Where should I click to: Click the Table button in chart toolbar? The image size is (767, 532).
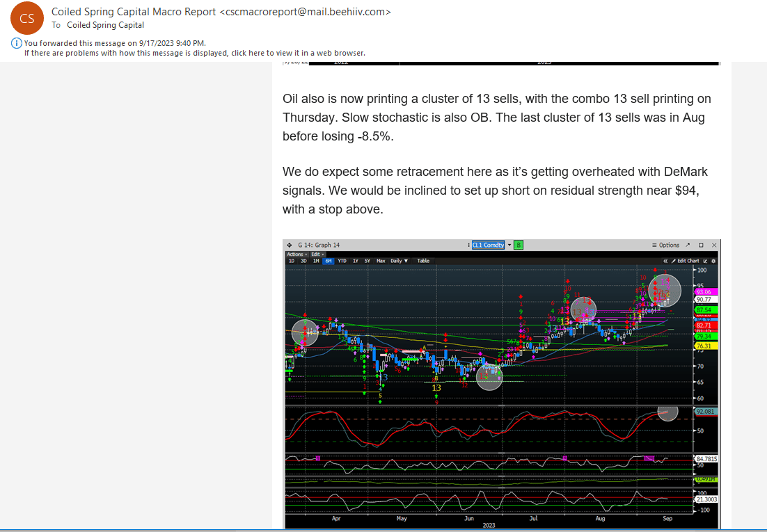click(x=423, y=261)
